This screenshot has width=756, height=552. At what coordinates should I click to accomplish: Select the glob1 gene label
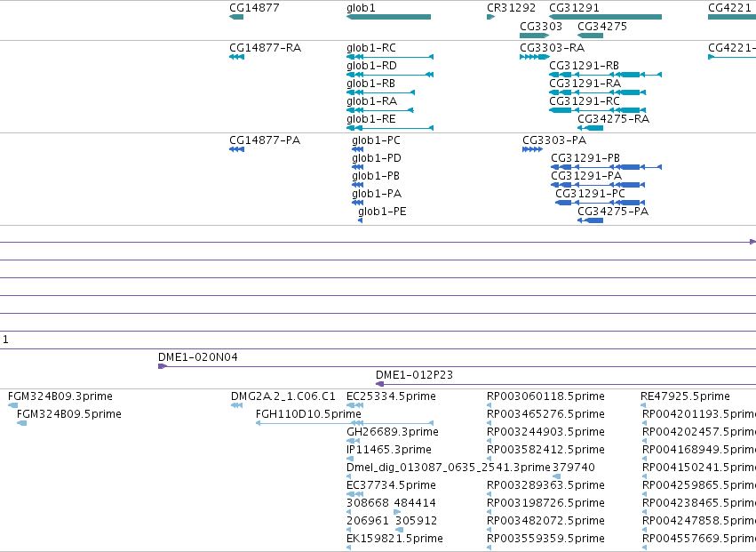361,8
